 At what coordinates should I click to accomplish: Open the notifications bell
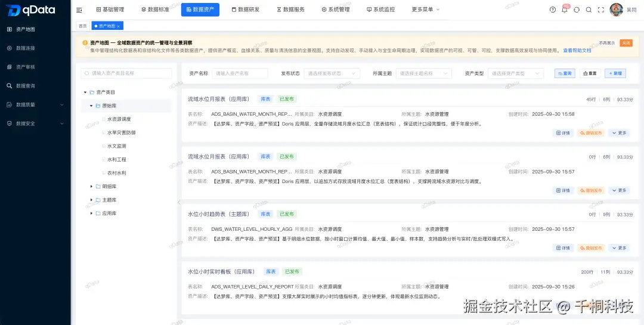pos(565,10)
